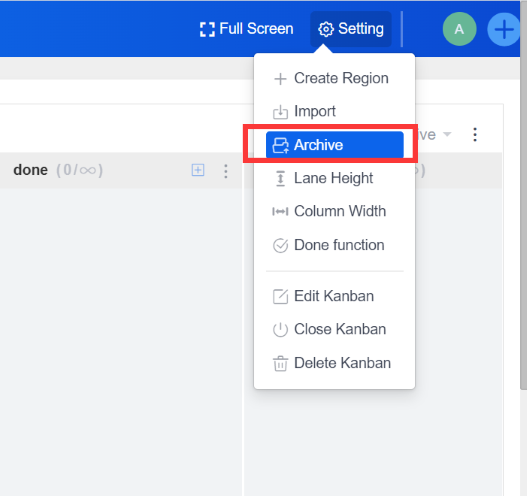This screenshot has height=496, width=527.
Task: Expand the dropdown arrow behind the menu
Action: coord(447,134)
